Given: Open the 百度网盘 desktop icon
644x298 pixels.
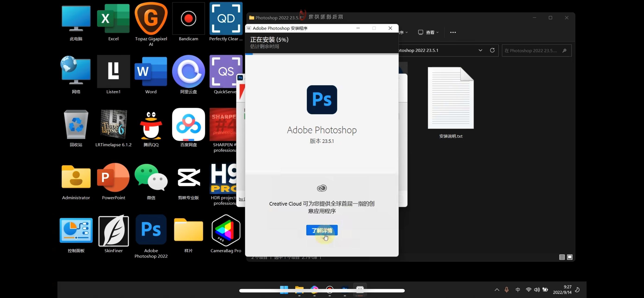Looking at the screenshot, I should (x=188, y=124).
